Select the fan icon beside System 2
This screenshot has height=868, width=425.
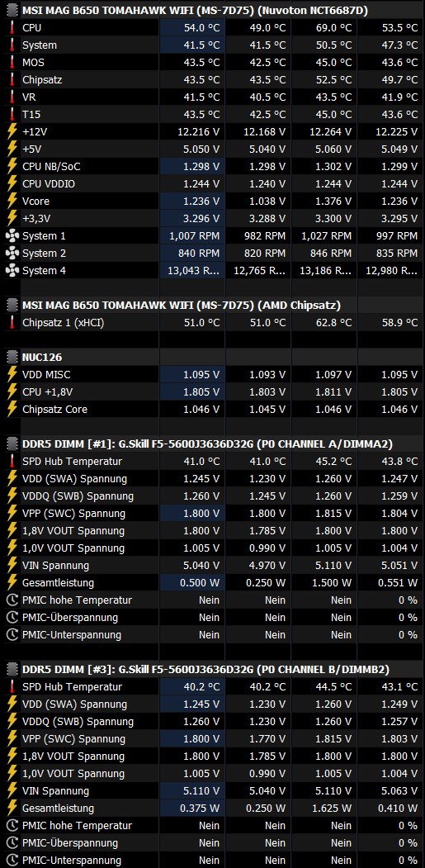[x=12, y=254]
